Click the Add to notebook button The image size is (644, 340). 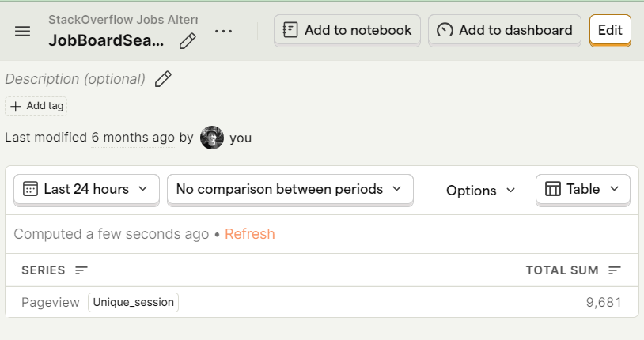(347, 30)
